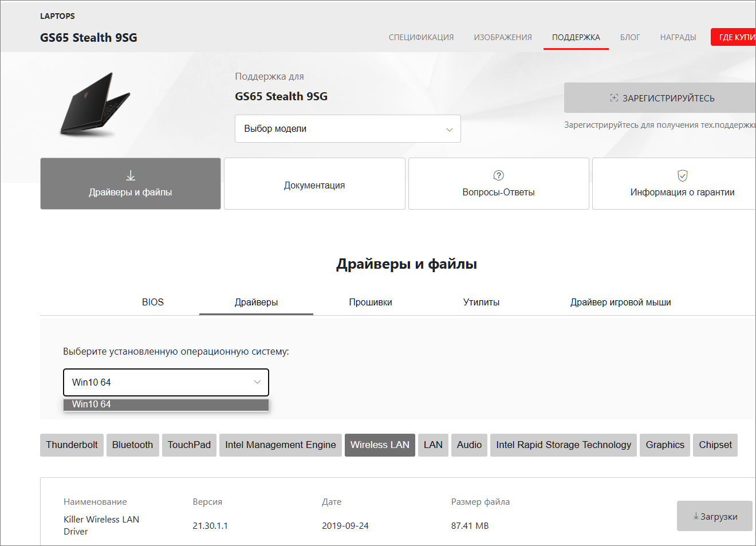756x546 pixels.
Task: Filter drivers by Thunderbolt
Action: click(x=72, y=445)
